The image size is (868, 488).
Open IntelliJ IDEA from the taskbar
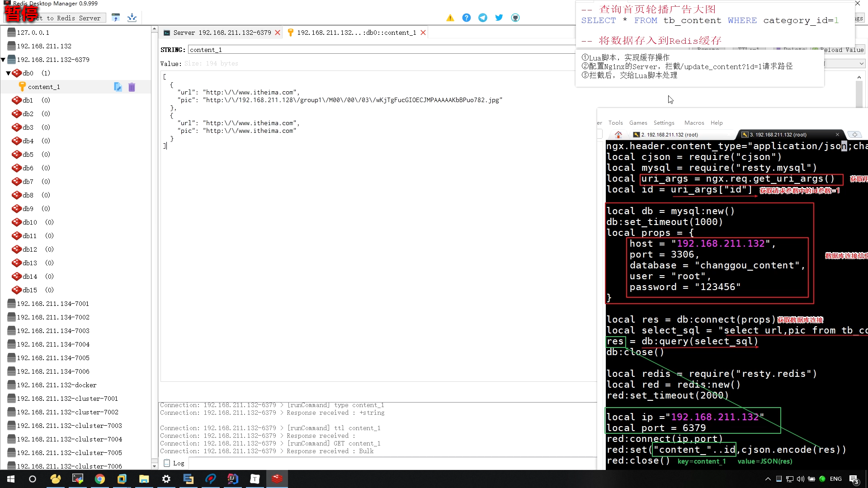tap(233, 479)
